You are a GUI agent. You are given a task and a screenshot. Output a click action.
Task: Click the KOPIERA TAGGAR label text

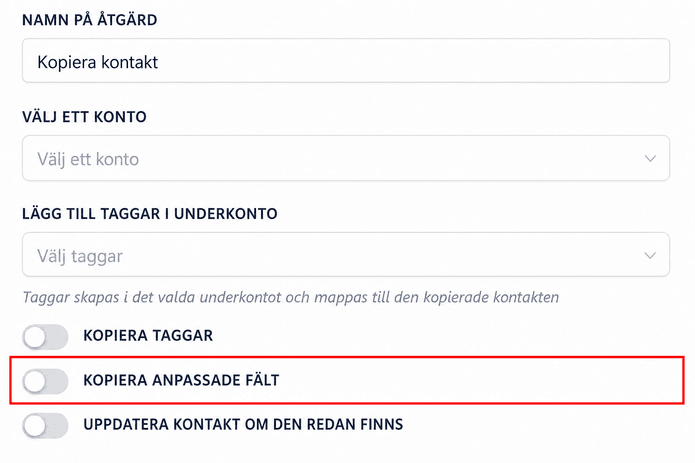(148, 335)
